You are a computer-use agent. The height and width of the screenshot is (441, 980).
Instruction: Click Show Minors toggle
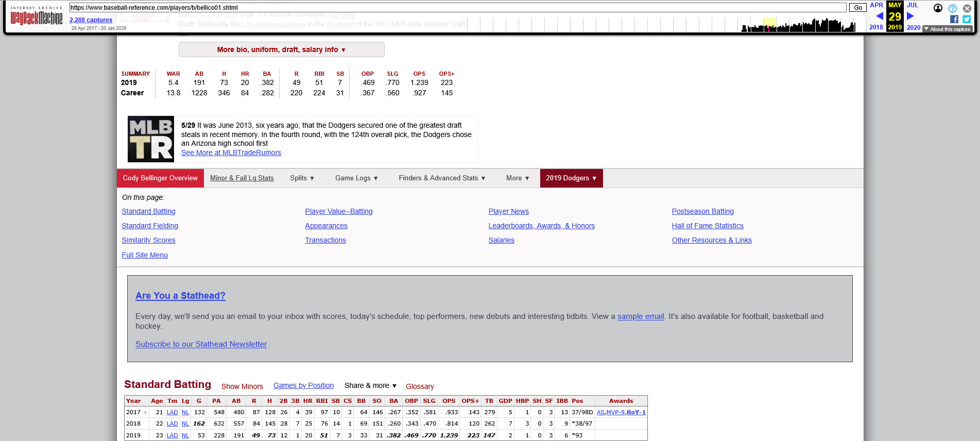click(242, 386)
